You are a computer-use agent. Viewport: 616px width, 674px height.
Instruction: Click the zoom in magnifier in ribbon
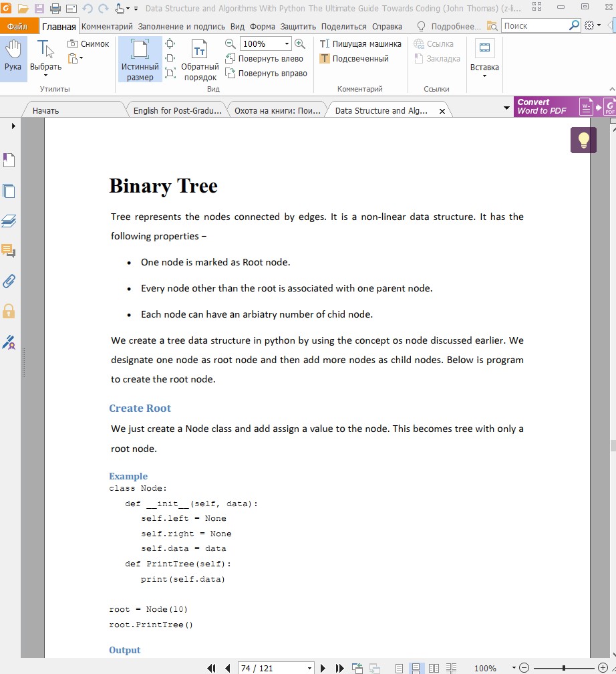[300, 43]
